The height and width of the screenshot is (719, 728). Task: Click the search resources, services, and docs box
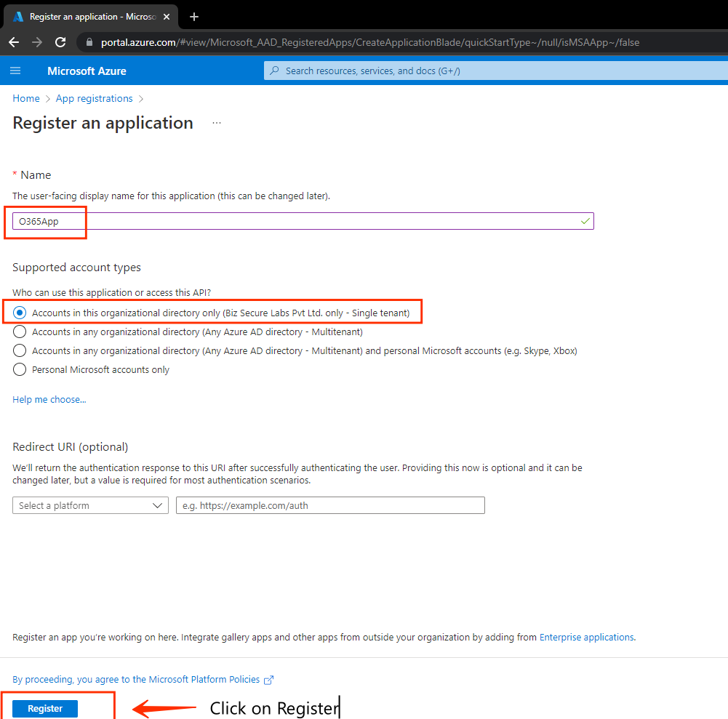[495, 71]
